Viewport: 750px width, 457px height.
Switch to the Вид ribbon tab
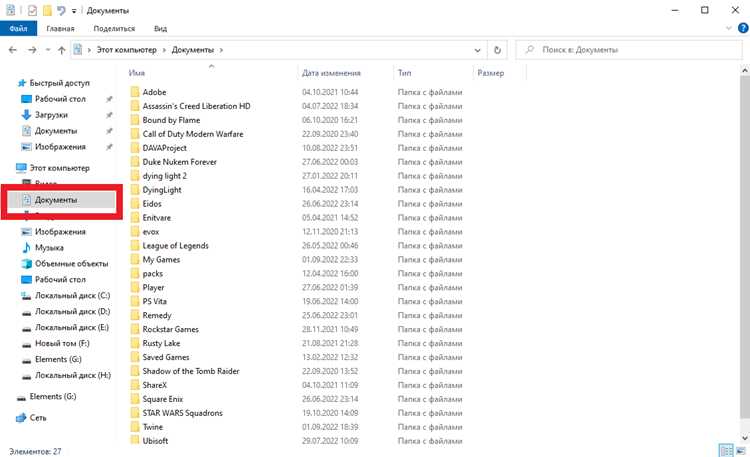pos(160,29)
